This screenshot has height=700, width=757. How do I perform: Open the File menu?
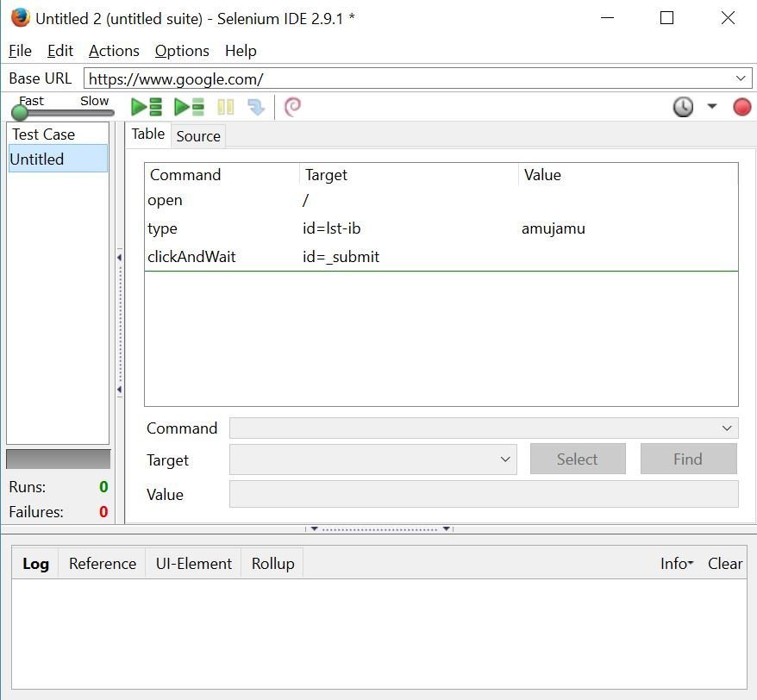(21, 51)
